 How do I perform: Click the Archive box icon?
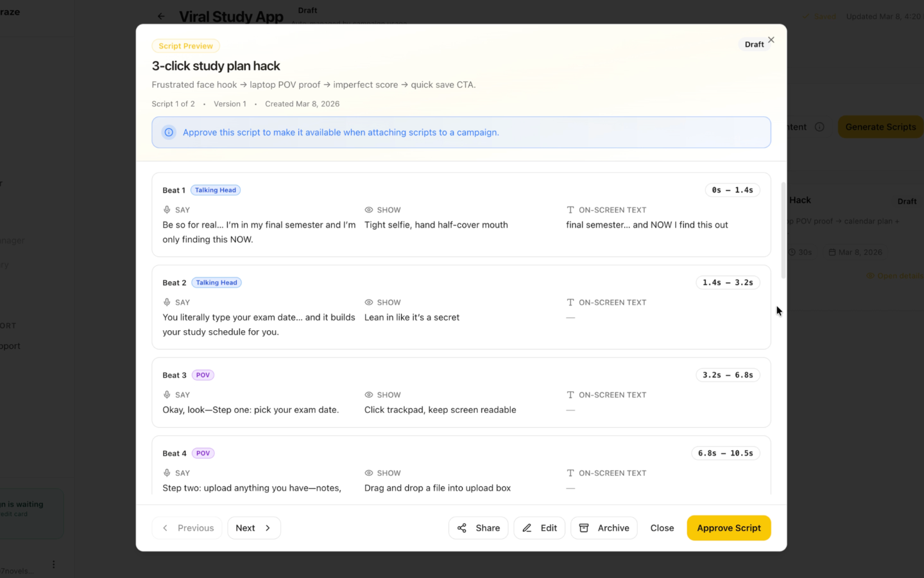pos(585,527)
